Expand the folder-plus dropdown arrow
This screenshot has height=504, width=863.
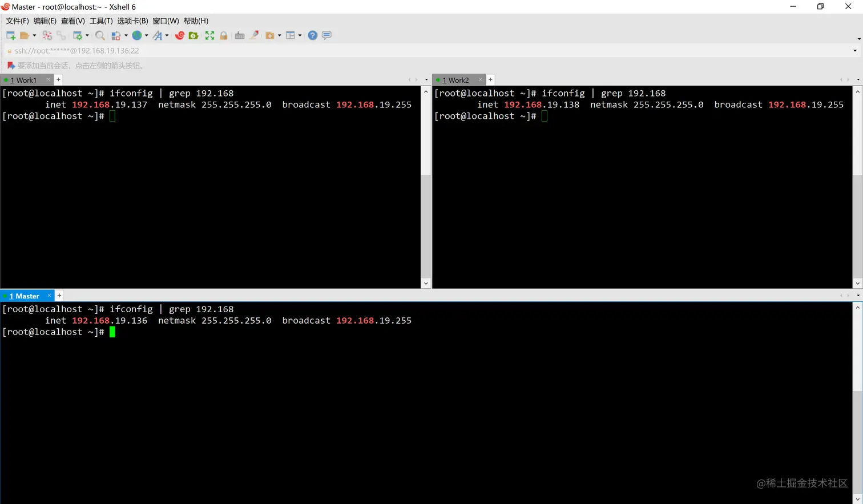[x=279, y=35]
